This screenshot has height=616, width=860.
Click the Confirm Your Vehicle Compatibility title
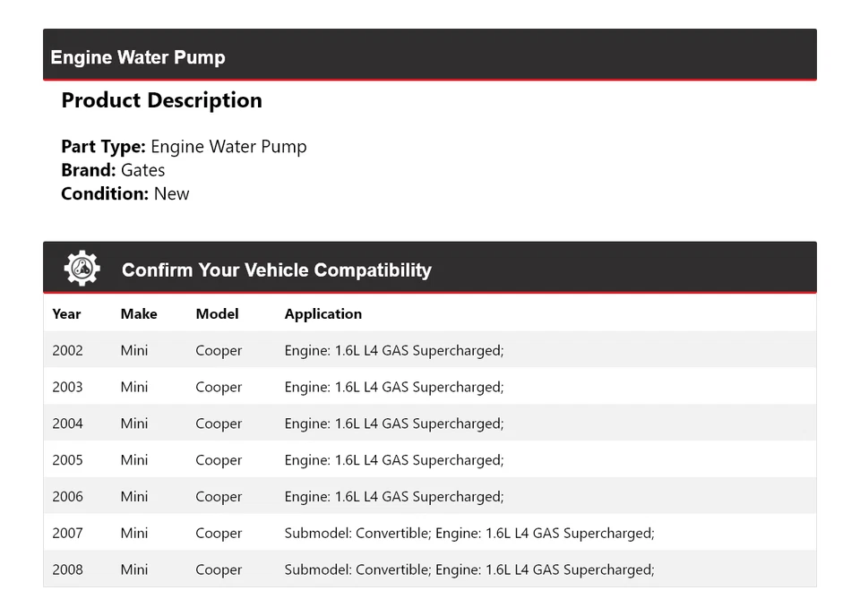pyautogui.click(x=276, y=269)
